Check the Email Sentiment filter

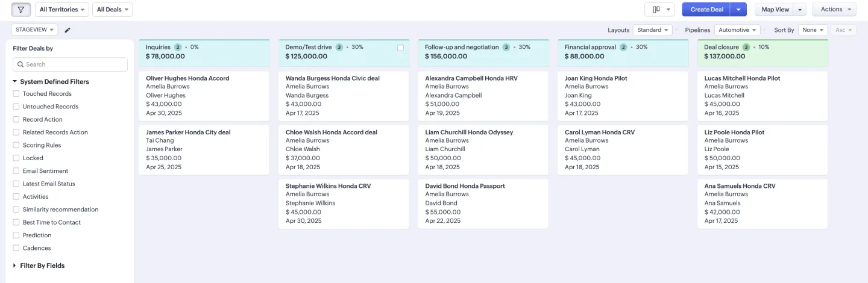pyautogui.click(x=16, y=171)
